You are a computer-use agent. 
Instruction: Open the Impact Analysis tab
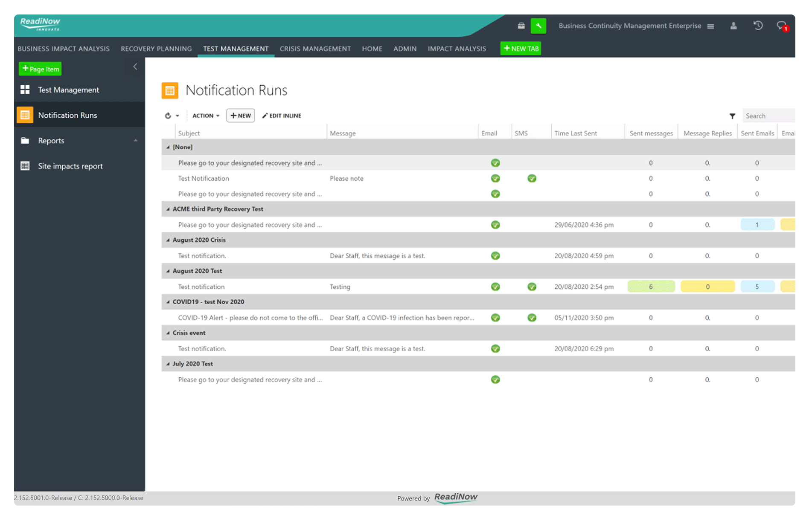click(x=457, y=49)
